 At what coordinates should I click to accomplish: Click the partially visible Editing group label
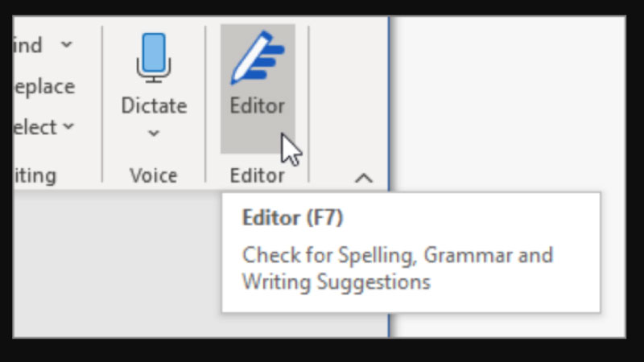pos(35,175)
